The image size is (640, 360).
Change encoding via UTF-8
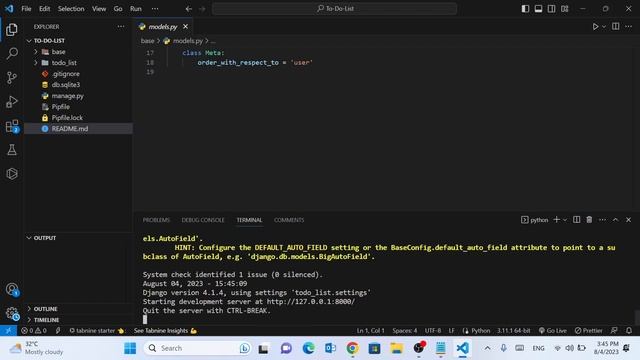point(433,331)
